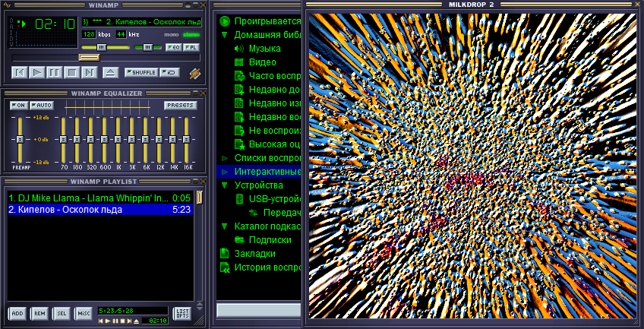Collapse Домашняя библиотека tree arrow
Image resolution: width=644 pixels, height=329 pixels.
click(224, 35)
